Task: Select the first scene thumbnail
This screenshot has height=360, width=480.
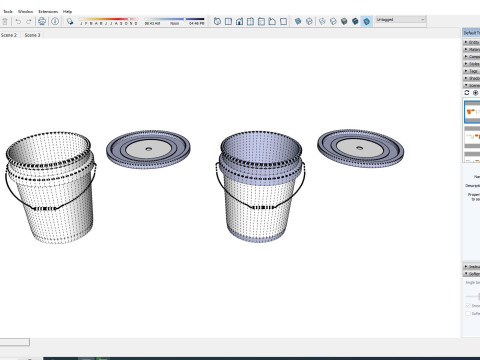Action: [x=472, y=112]
